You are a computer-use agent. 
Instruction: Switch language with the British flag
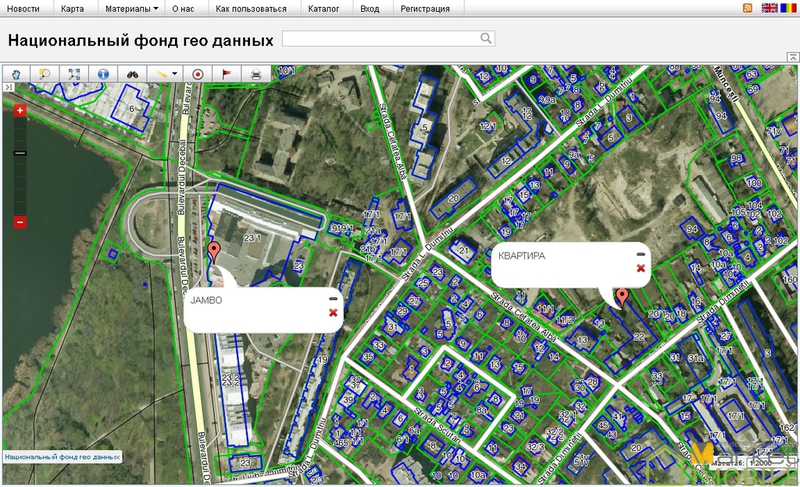pyautogui.click(x=769, y=8)
